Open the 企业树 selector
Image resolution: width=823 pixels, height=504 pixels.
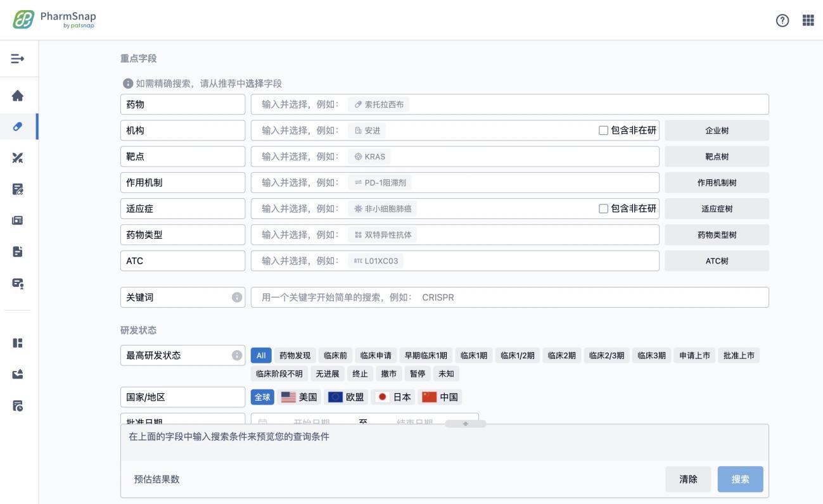(716, 130)
